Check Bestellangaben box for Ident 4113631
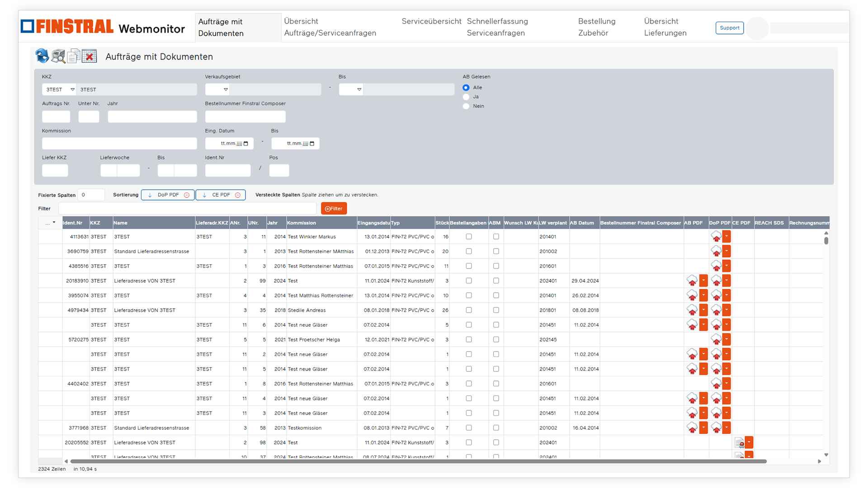This screenshot has width=868, height=488. tap(469, 236)
